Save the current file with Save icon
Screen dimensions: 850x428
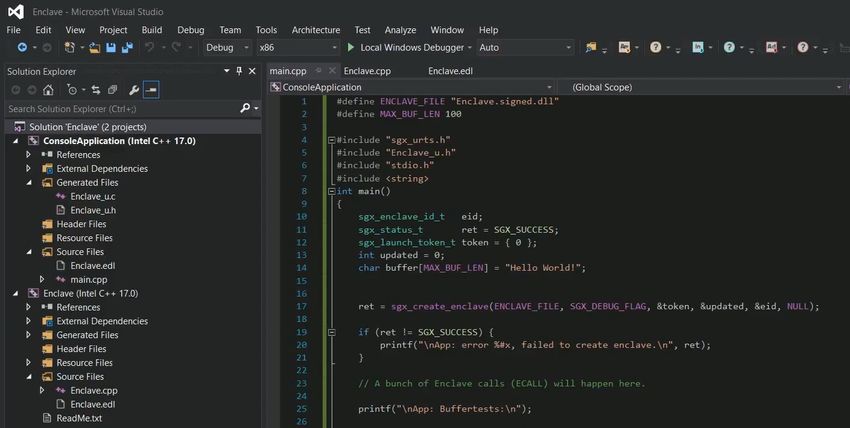111,48
